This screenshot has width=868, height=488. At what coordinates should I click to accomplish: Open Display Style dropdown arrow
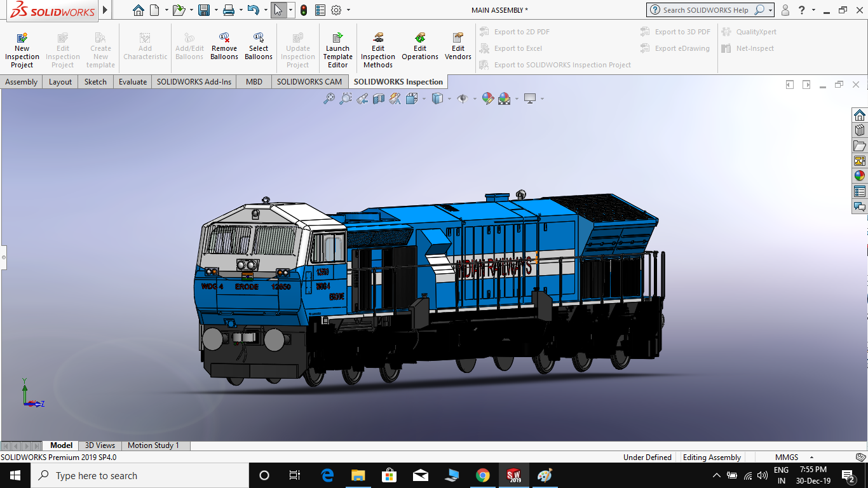pos(449,98)
